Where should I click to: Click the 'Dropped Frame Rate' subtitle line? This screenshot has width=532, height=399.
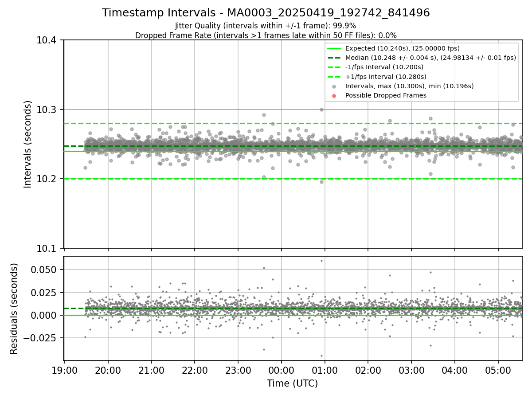(x=266, y=35)
